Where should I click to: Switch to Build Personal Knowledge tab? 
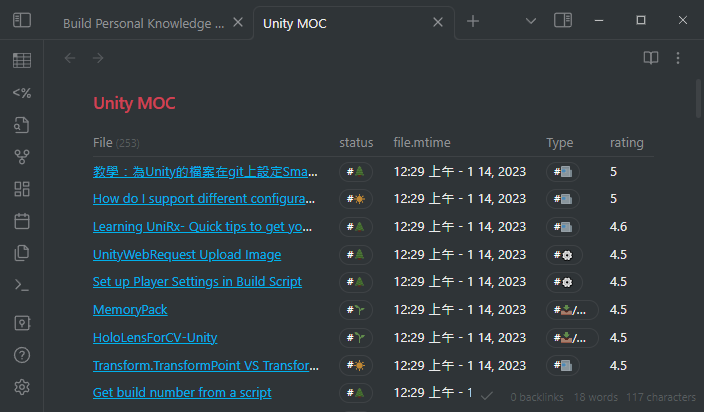pos(144,23)
